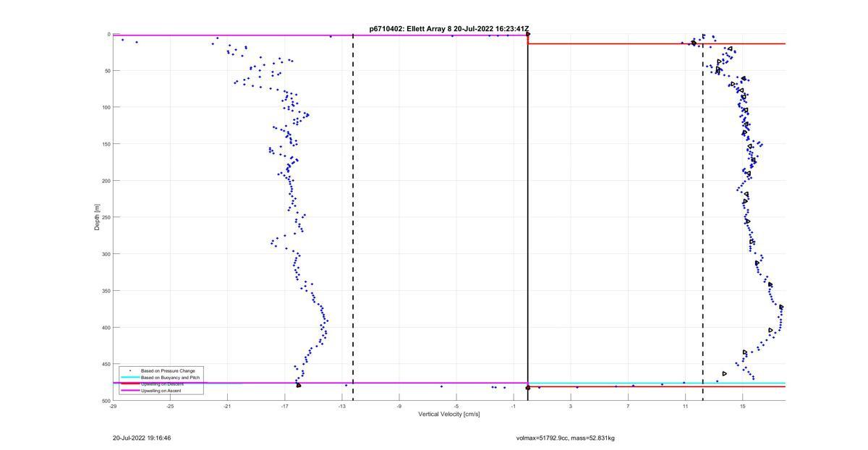This screenshot has height=450, width=868.
Task: Click the y-axis tick label 450
Action: click(106, 364)
